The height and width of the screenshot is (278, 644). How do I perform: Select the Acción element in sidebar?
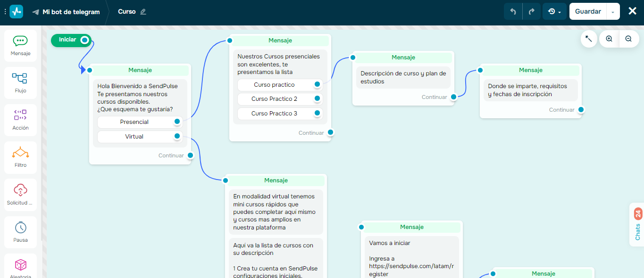[x=20, y=120]
